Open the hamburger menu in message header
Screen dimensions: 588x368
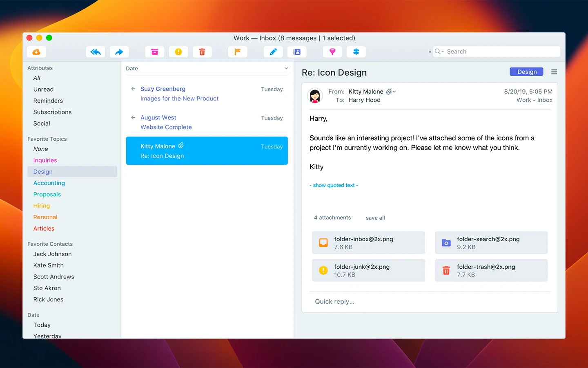pyautogui.click(x=554, y=72)
